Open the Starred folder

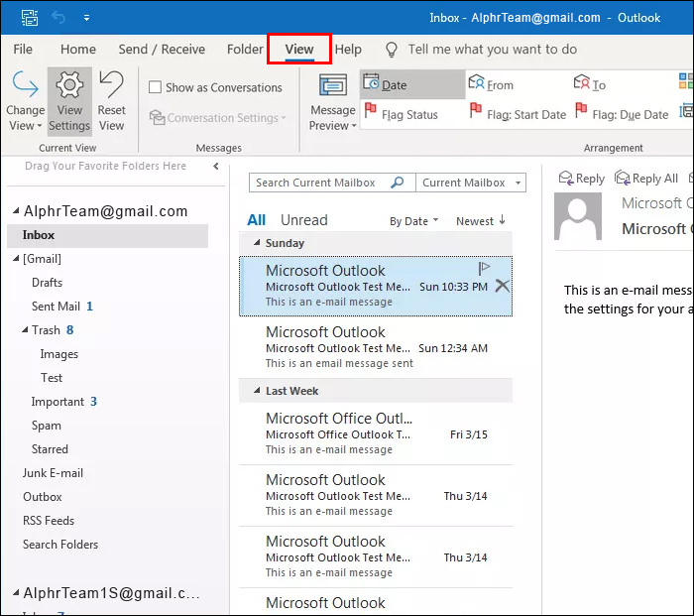point(50,449)
